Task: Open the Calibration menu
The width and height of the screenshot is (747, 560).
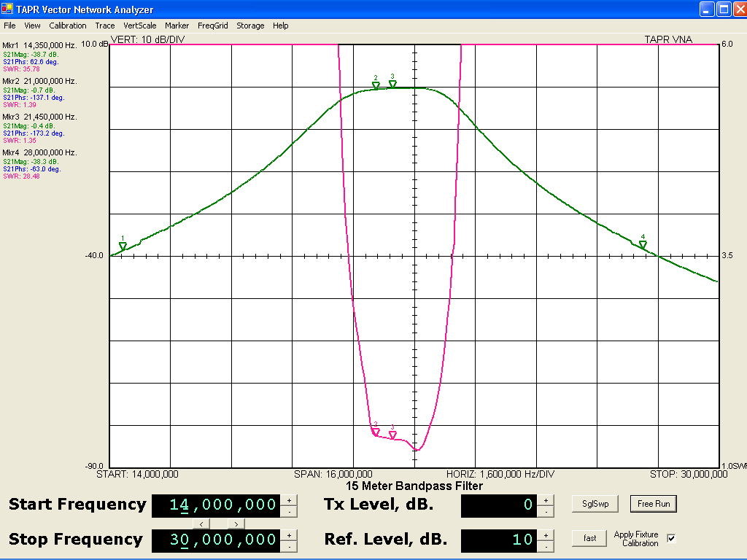Action: tap(67, 26)
